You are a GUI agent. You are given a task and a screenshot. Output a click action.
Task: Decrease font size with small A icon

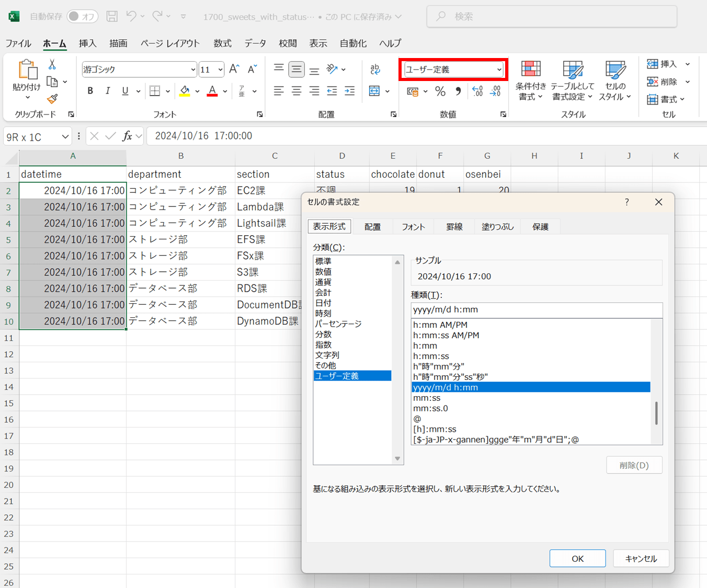click(252, 69)
